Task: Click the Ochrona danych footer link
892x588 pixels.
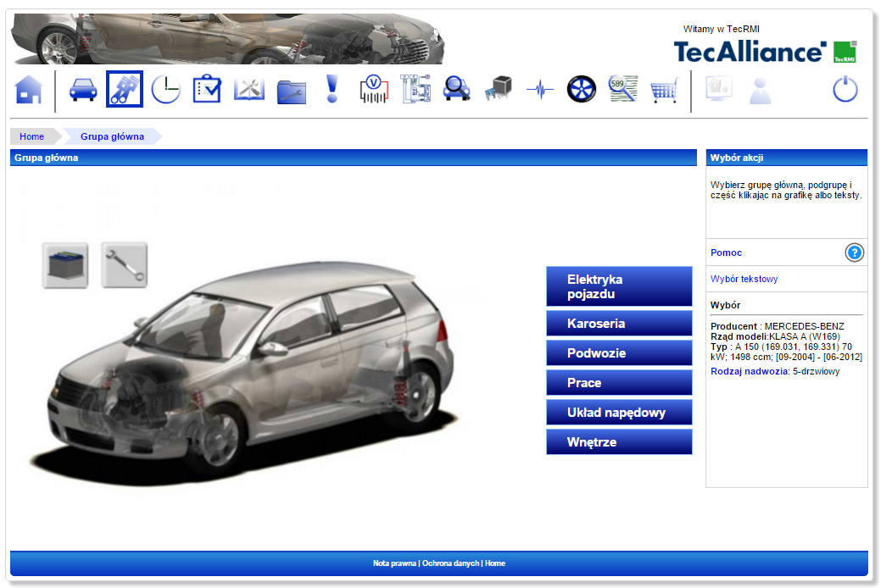Action: click(x=451, y=563)
